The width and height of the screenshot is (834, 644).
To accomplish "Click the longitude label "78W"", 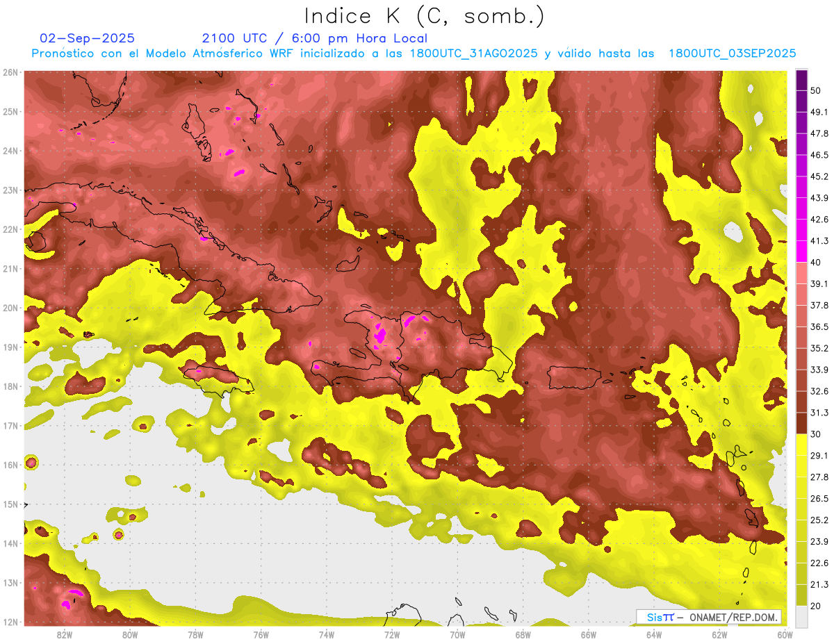I will [x=195, y=635].
